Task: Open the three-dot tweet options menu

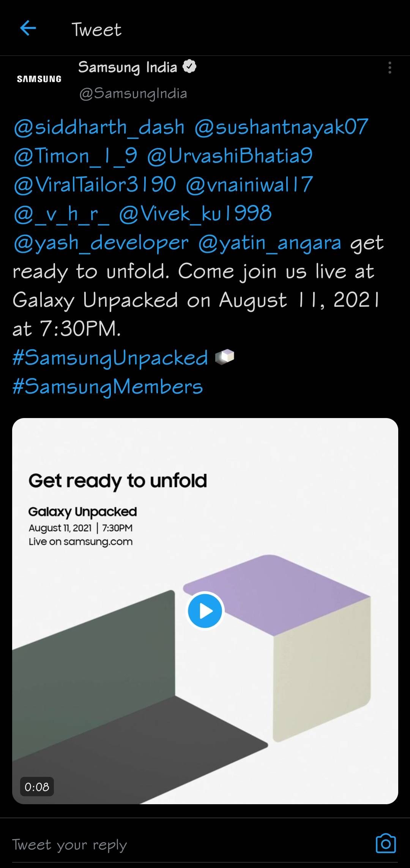Action: click(x=389, y=67)
